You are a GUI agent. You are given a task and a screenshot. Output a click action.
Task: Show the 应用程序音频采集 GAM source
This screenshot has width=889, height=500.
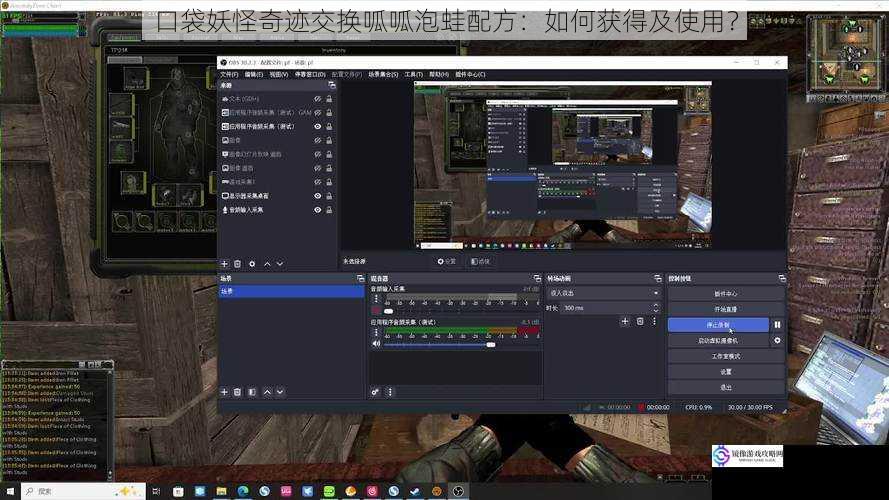(318, 113)
